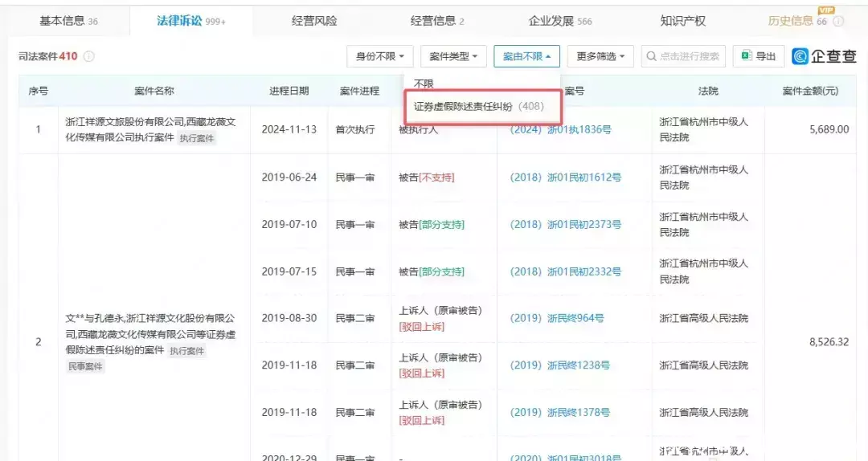Viewport: 868px width, 461px height.
Task: Expand the 更多筛选 dropdown
Action: (x=600, y=56)
